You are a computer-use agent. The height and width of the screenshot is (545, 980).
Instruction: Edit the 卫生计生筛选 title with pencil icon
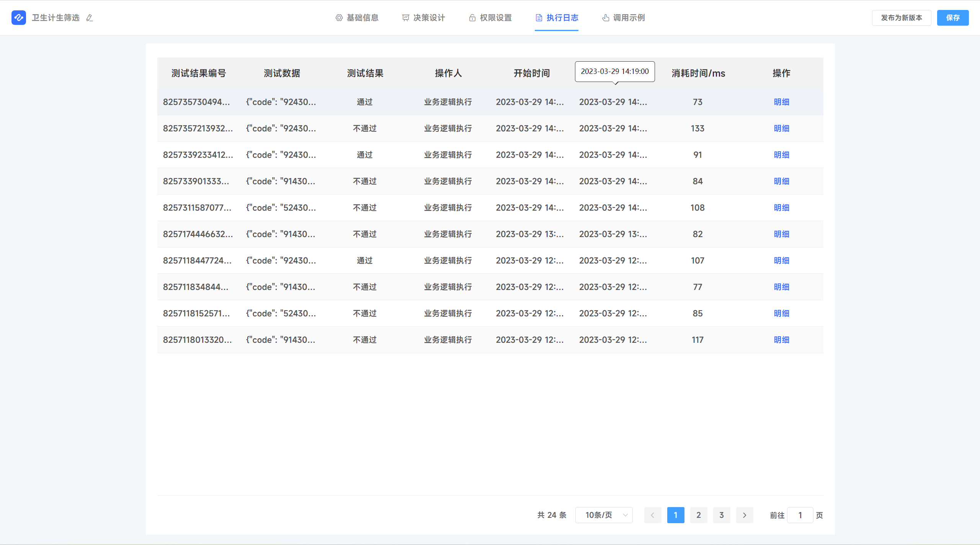tap(90, 18)
